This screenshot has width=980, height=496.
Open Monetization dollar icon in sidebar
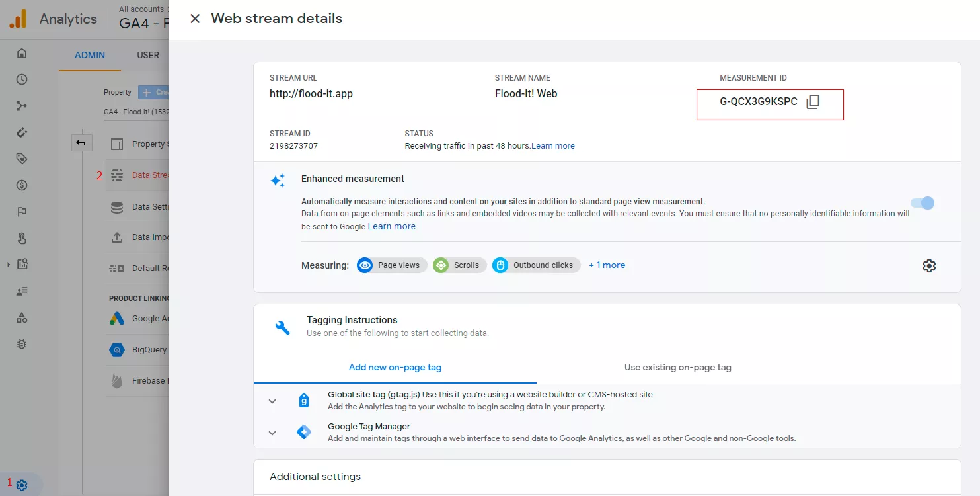tap(22, 185)
